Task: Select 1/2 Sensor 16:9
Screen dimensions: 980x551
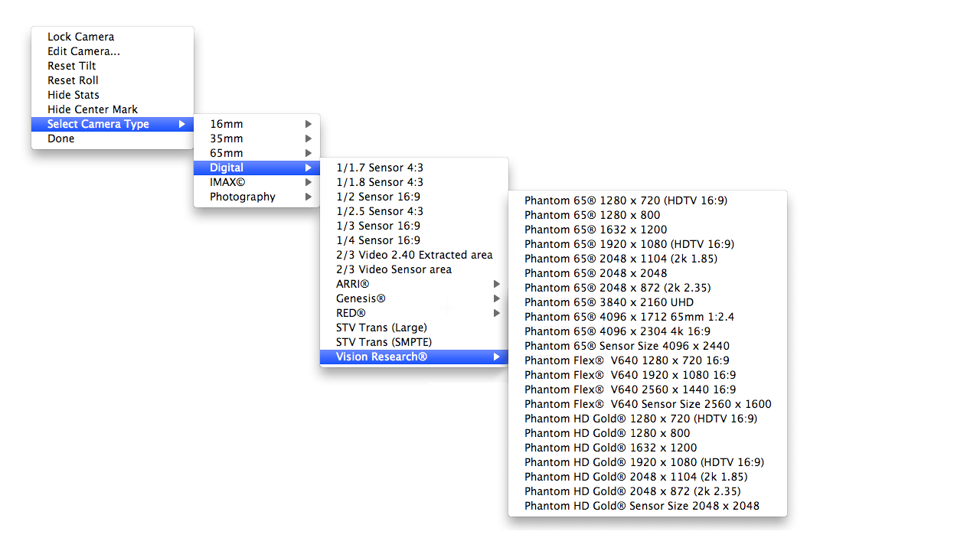Action: [x=414, y=197]
